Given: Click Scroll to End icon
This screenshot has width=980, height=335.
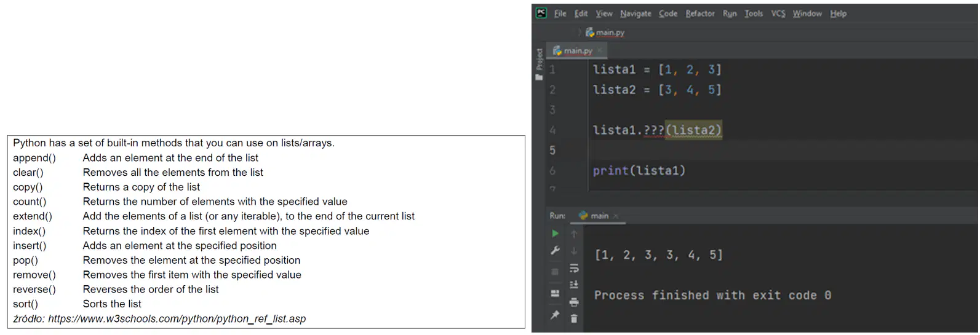Looking at the screenshot, I should point(574,285).
